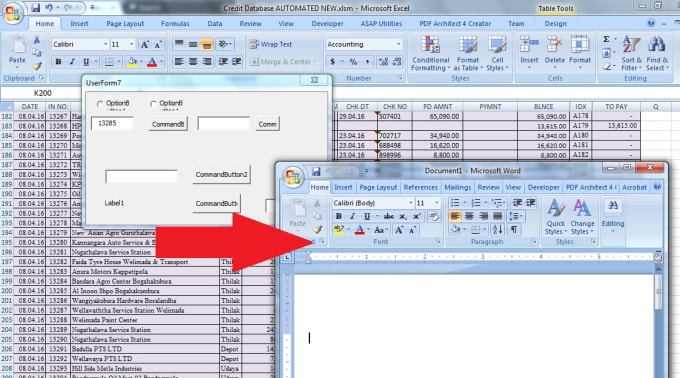Click Word Italic button
This screenshot has width=680, height=378.
[x=353, y=216]
